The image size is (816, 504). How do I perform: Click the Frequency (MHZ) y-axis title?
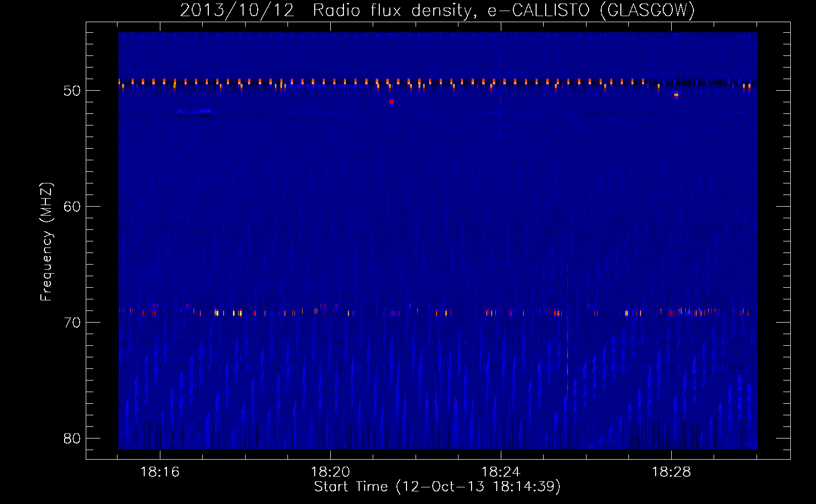(46, 242)
